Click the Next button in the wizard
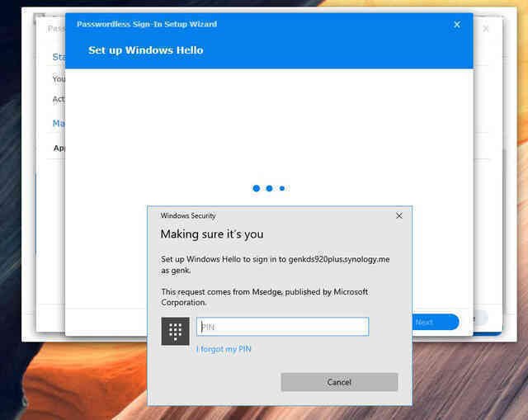Screen dimensions: 528x420 pos(436,322)
